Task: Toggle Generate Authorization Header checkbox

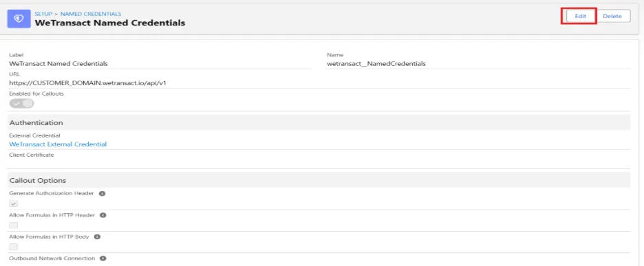Action: tap(14, 203)
